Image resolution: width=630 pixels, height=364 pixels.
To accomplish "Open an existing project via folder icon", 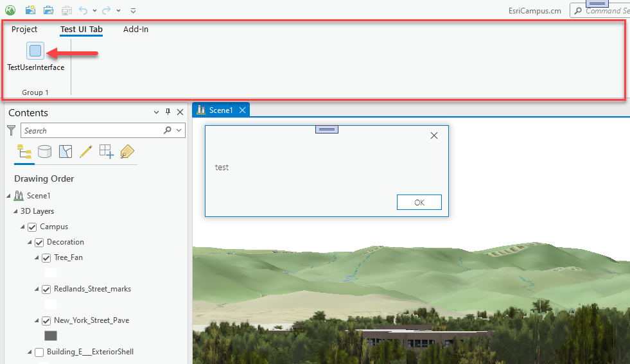I will (49, 10).
